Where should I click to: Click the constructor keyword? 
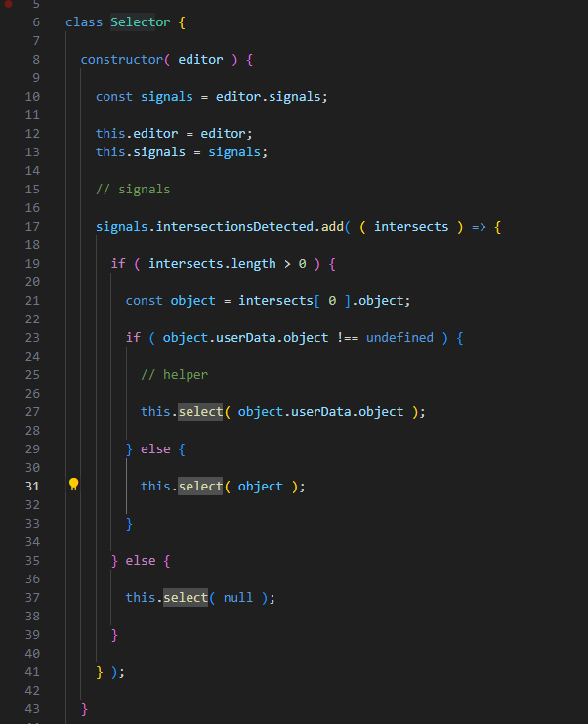[x=122, y=60]
